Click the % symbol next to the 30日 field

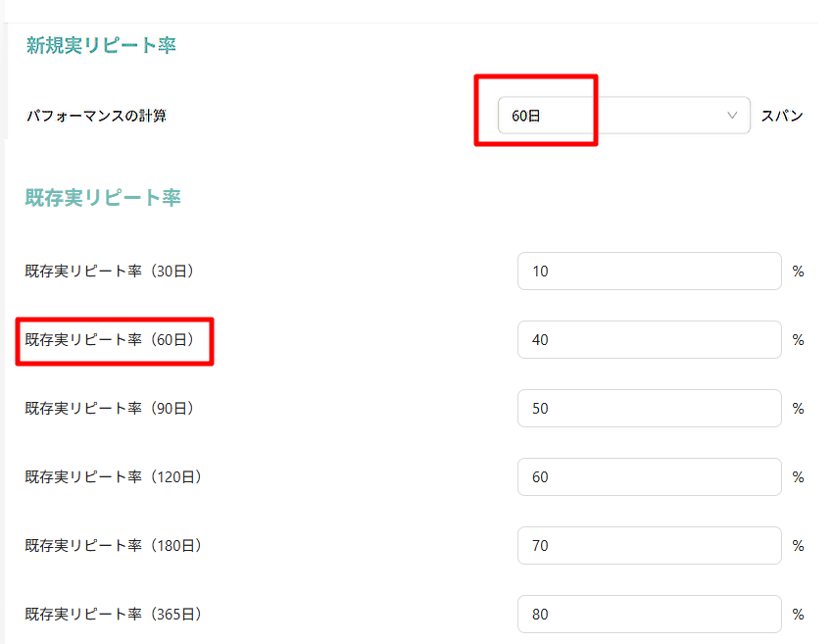tap(798, 272)
